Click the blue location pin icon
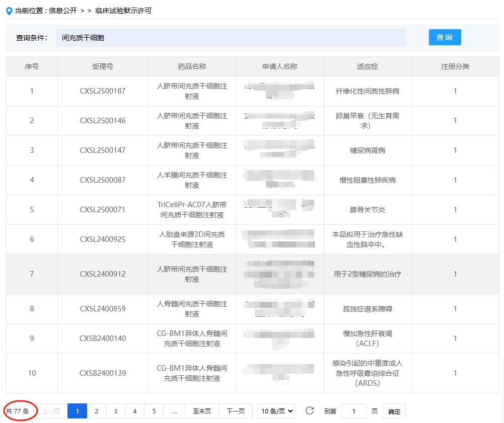504x423 pixels. [x=9, y=11]
